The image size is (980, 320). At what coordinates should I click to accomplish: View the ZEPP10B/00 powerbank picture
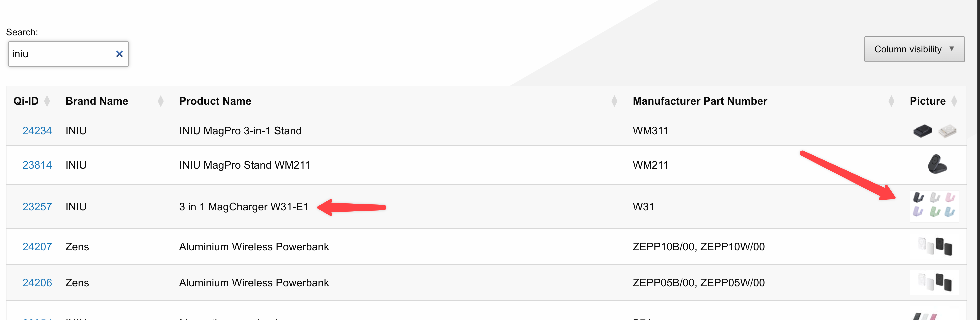coord(935,246)
